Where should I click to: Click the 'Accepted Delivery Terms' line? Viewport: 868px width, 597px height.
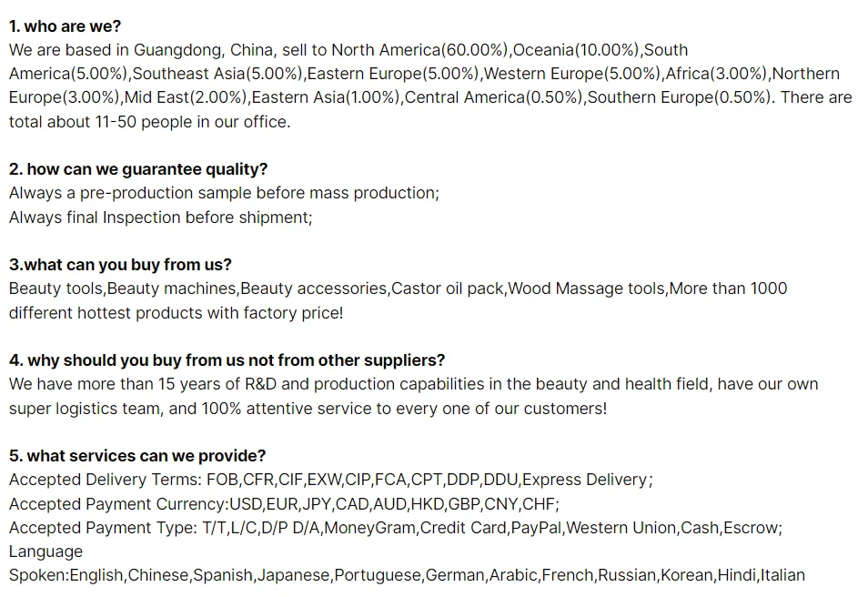pos(330,480)
